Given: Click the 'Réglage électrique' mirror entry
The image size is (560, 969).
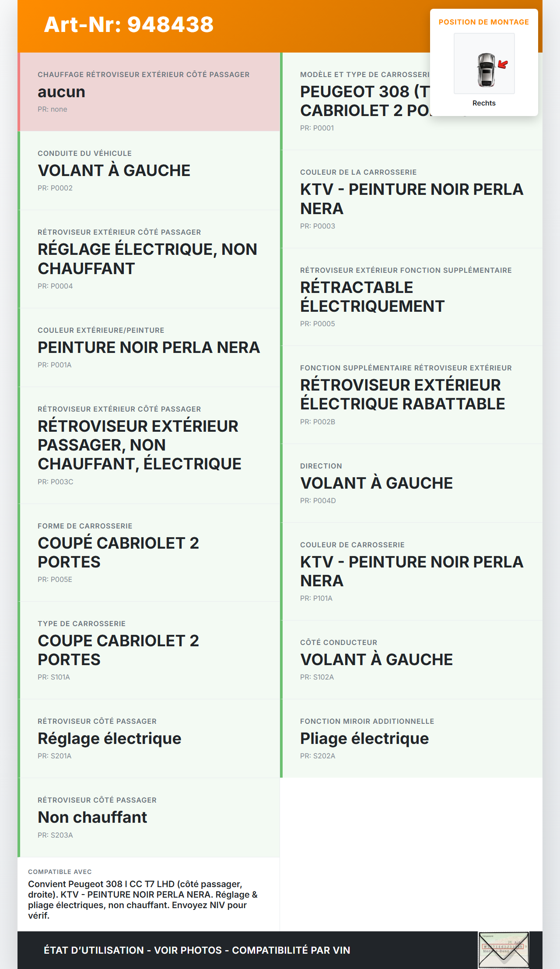Looking at the screenshot, I should 149,739.
